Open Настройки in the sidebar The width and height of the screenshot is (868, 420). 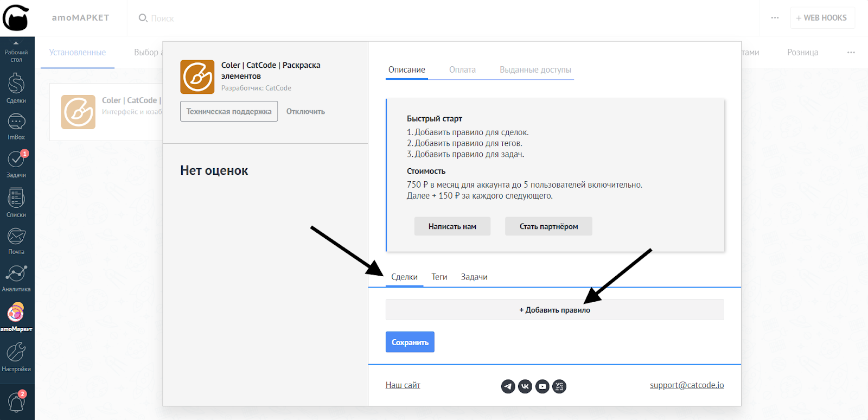click(16, 357)
